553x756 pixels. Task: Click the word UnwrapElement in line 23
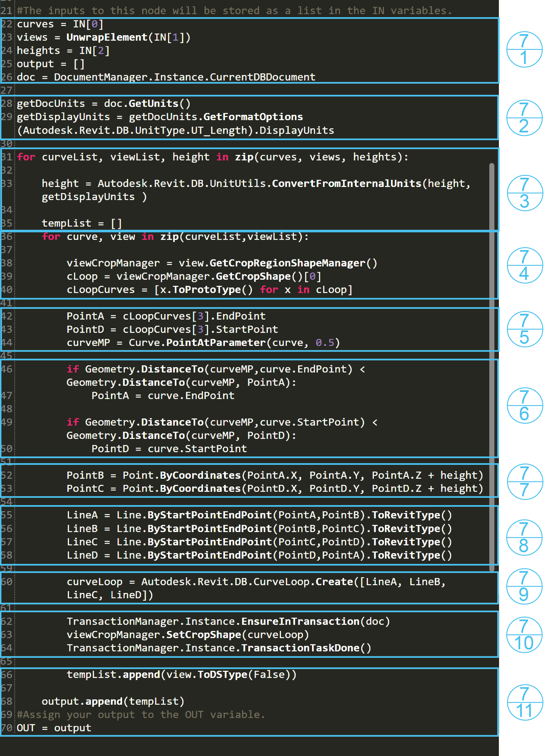pos(107,37)
